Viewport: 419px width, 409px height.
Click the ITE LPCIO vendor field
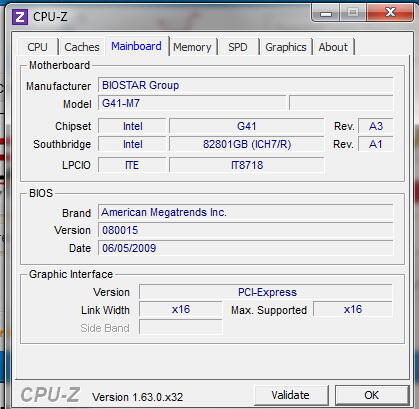click(x=132, y=165)
